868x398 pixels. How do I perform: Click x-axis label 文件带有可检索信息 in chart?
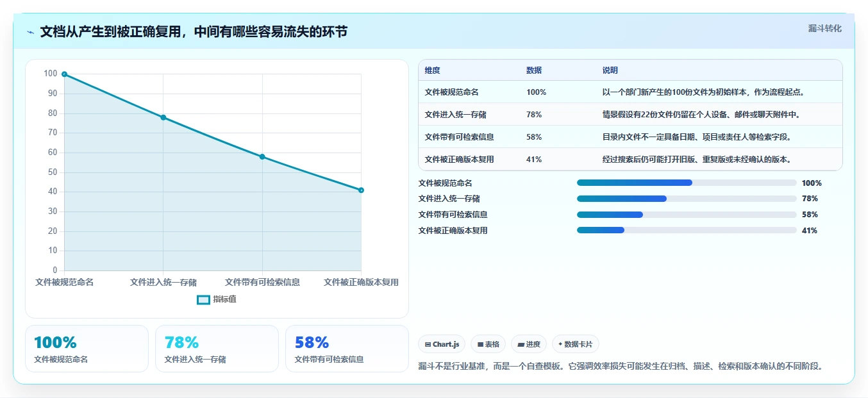click(x=262, y=282)
